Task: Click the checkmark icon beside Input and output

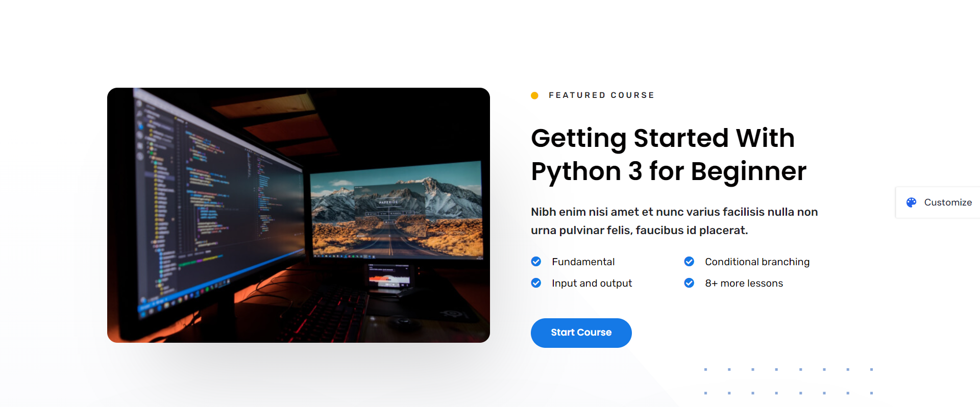Action: [x=536, y=283]
